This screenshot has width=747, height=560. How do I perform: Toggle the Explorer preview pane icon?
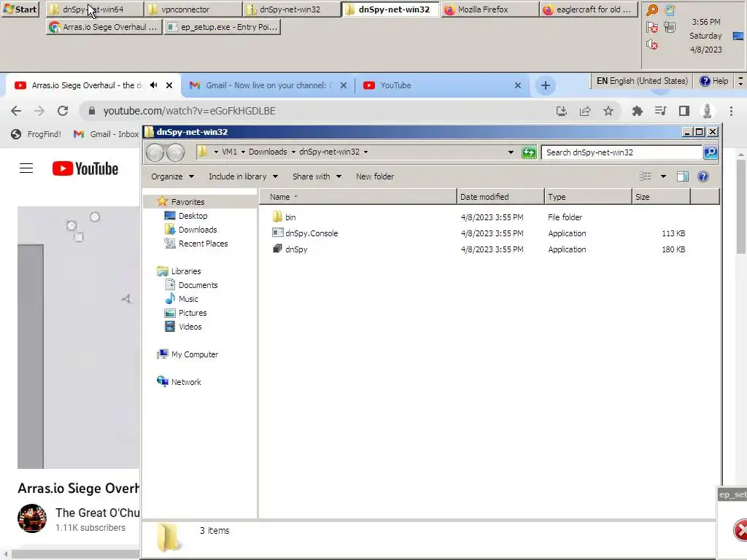click(x=683, y=176)
